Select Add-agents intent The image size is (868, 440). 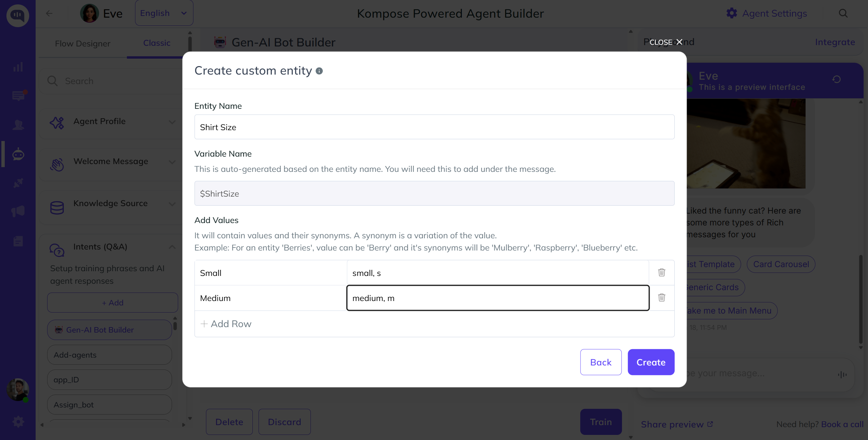coord(110,355)
